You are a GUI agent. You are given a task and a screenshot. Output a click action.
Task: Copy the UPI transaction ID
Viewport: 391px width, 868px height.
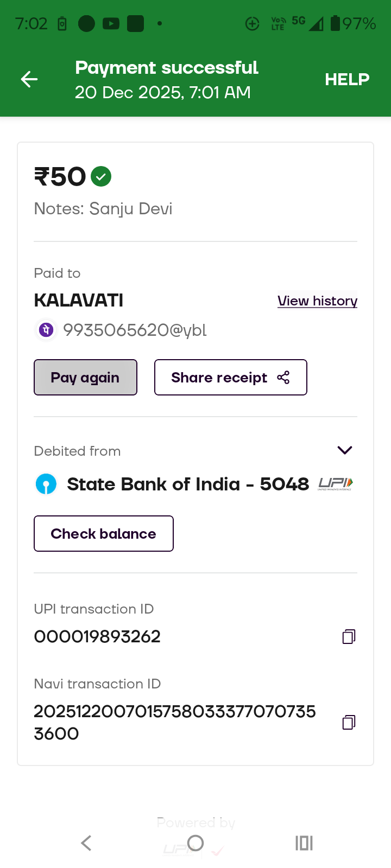(349, 636)
